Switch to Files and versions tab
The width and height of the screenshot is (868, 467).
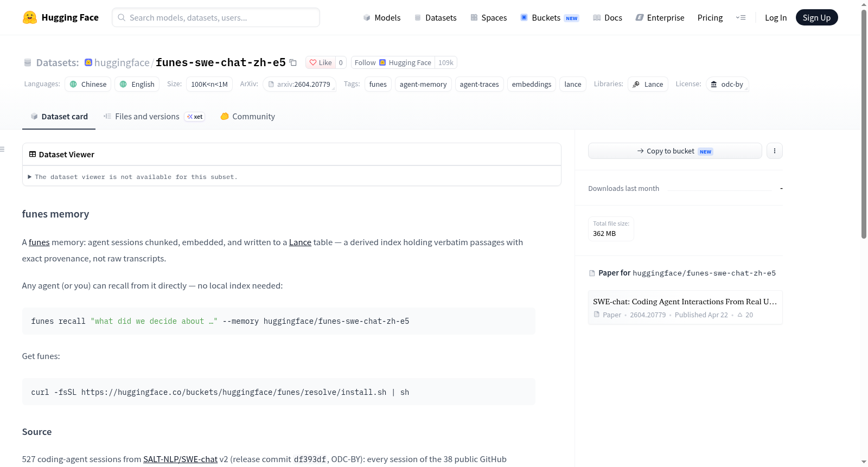(x=154, y=117)
